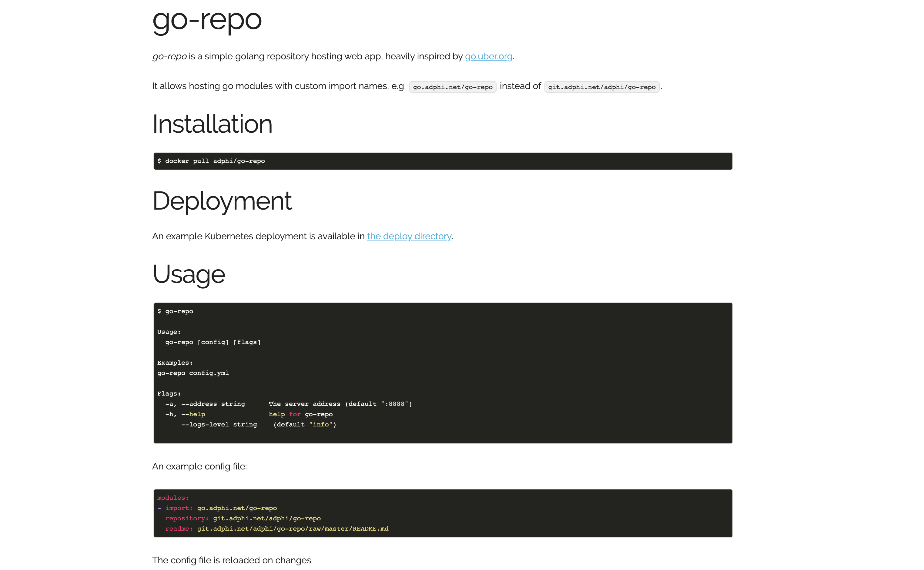Click 'The config file is reloaded' sentence
The height and width of the screenshot is (570, 924).
click(232, 560)
